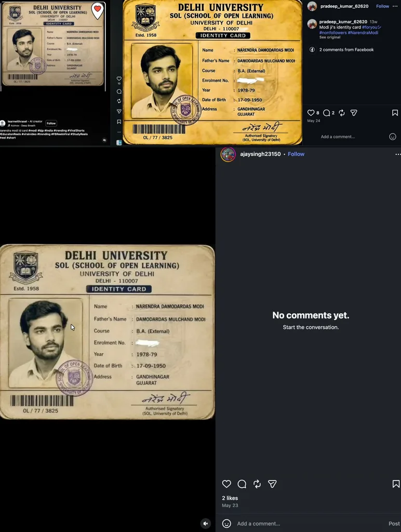The width and height of the screenshot is (401, 532).
Task: Open the learnwithrasel profile name
Action: pos(17,121)
